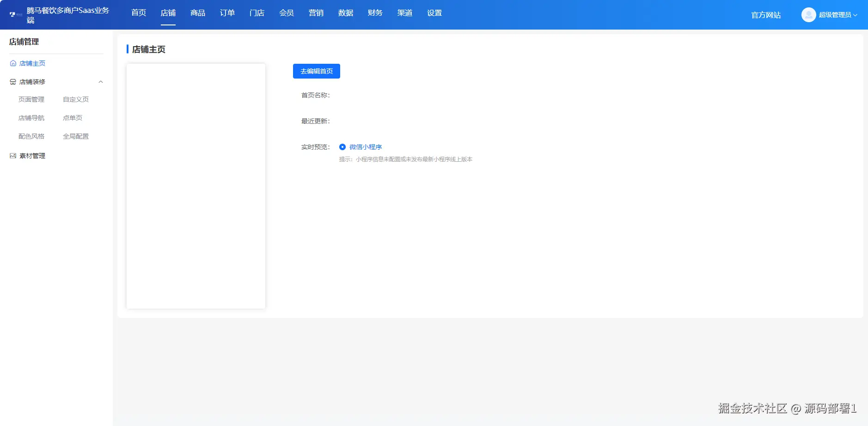Screen dimensions: 868x426
Task: Click the 店铺管理 sidebar heading
Action: [x=24, y=42]
